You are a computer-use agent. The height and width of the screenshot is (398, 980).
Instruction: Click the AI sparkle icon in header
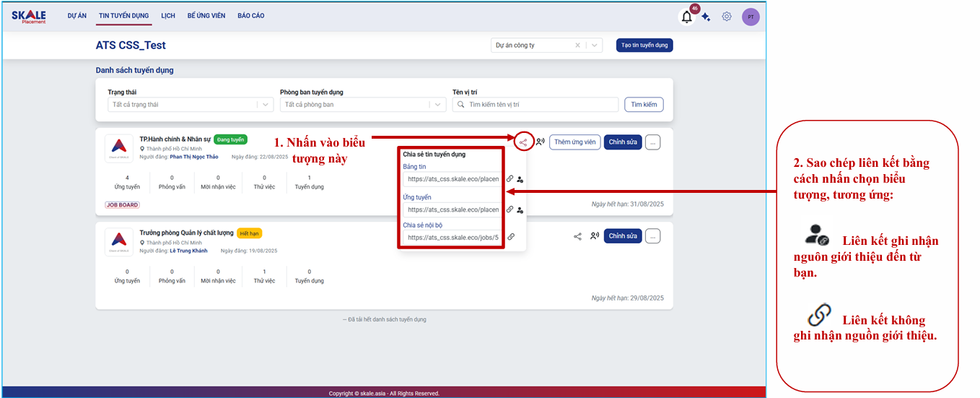706,17
